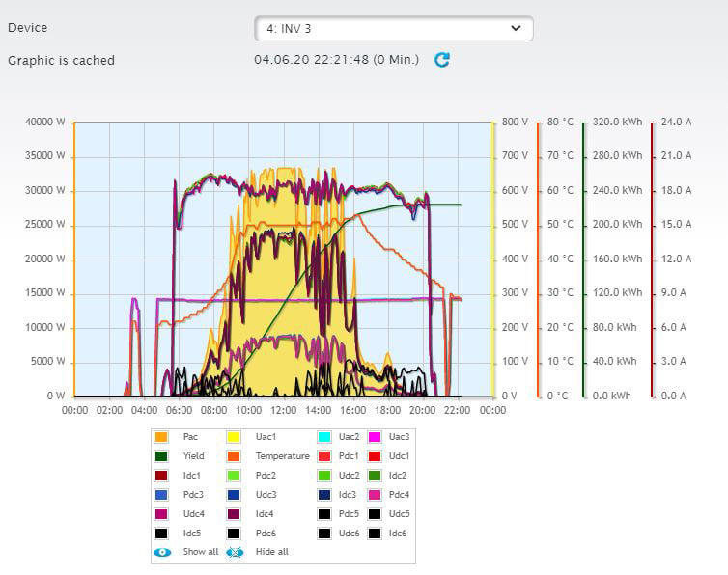Click the Show all label
This screenshot has height=575, width=728.
point(201,552)
